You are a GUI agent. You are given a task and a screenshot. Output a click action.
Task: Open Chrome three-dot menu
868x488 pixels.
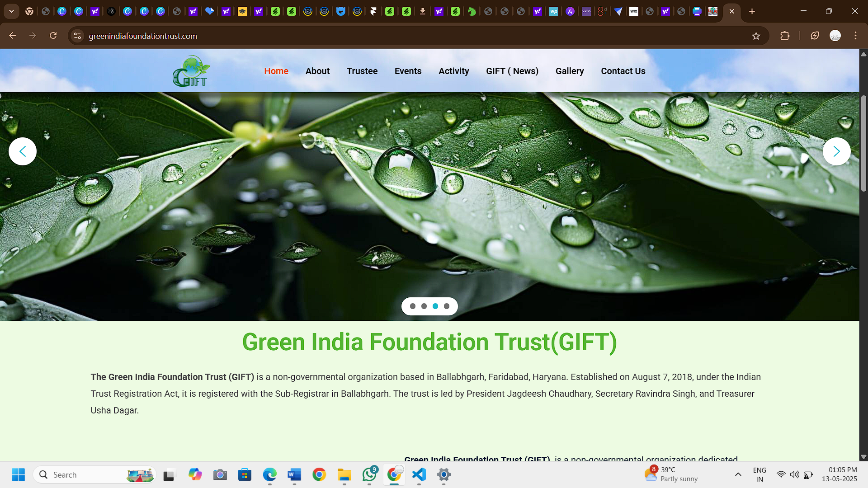(855, 36)
